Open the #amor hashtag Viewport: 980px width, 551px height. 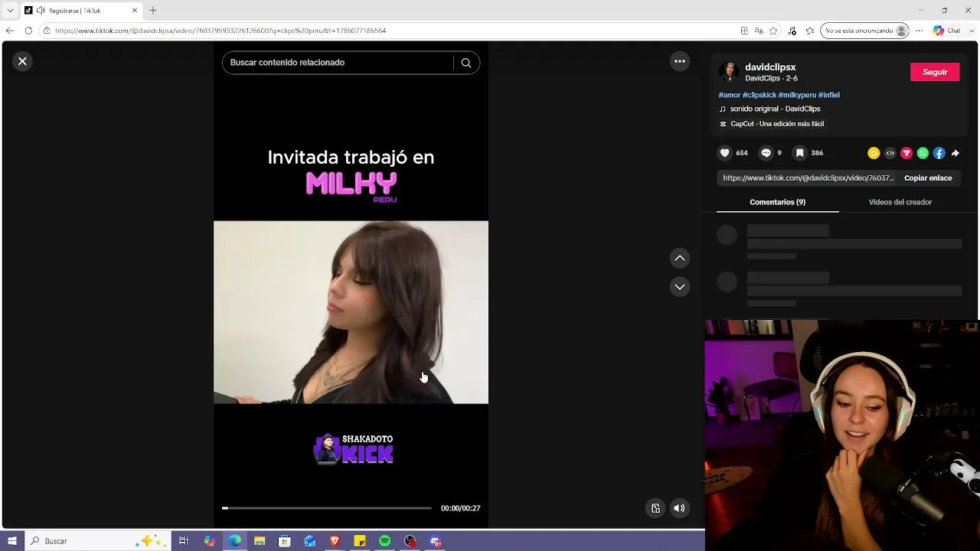(730, 95)
